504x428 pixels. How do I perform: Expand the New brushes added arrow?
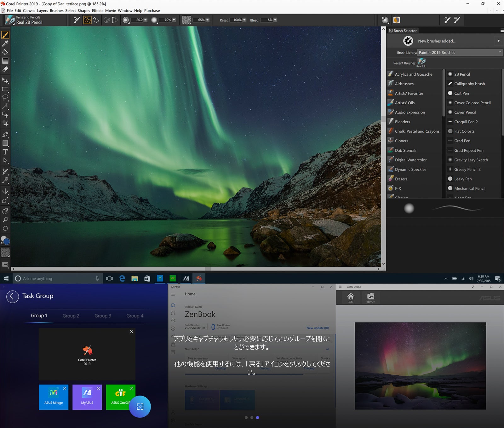click(x=498, y=41)
